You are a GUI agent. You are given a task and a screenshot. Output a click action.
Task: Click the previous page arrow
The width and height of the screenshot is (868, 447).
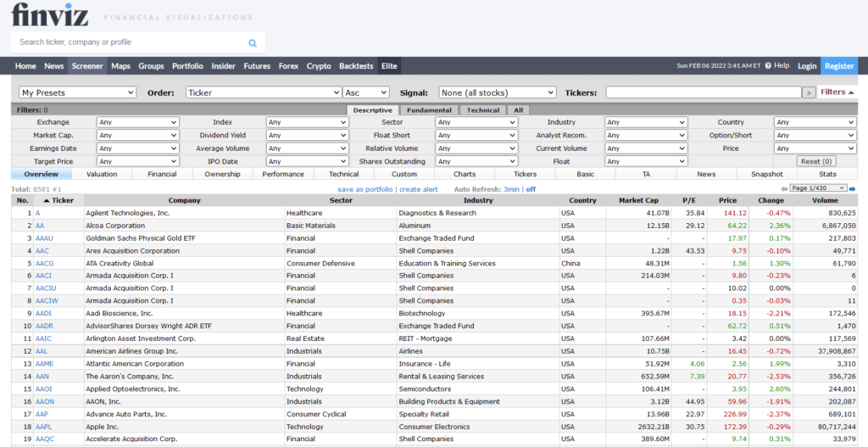pyautogui.click(x=784, y=188)
